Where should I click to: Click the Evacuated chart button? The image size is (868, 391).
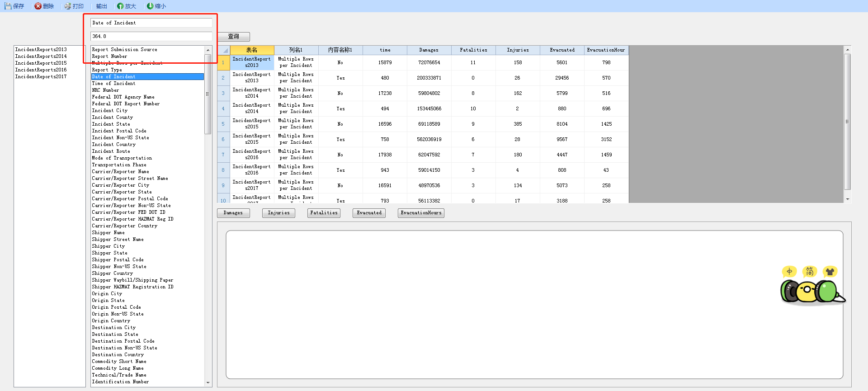coord(369,213)
